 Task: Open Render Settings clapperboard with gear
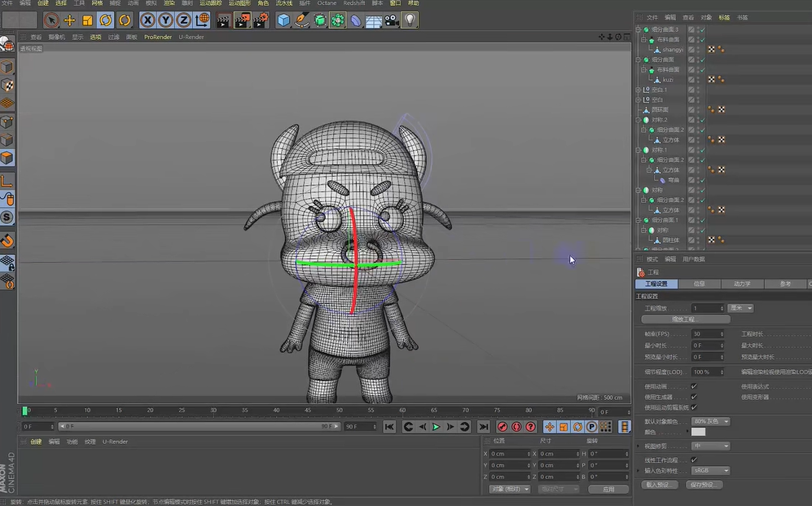(261, 20)
